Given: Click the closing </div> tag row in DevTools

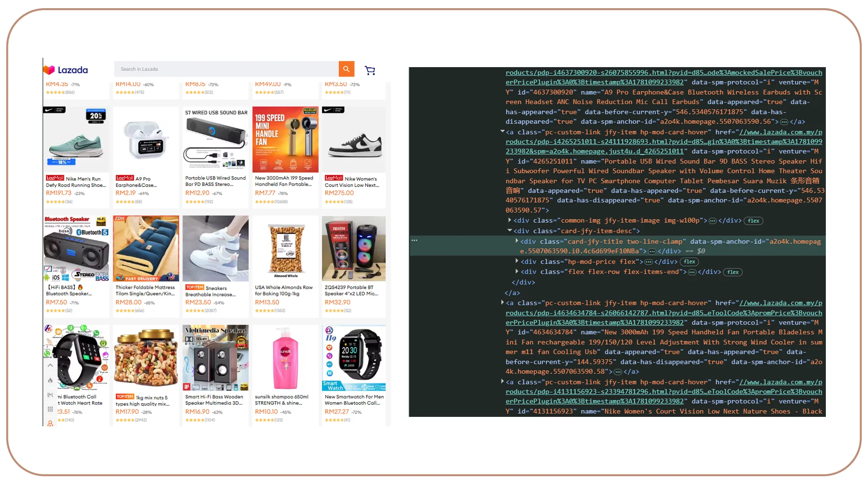Looking at the screenshot, I should click(524, 282).
